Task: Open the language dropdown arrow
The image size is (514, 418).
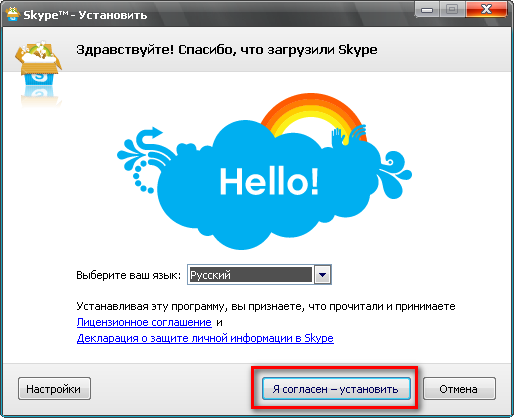Action: click(322, 275)
